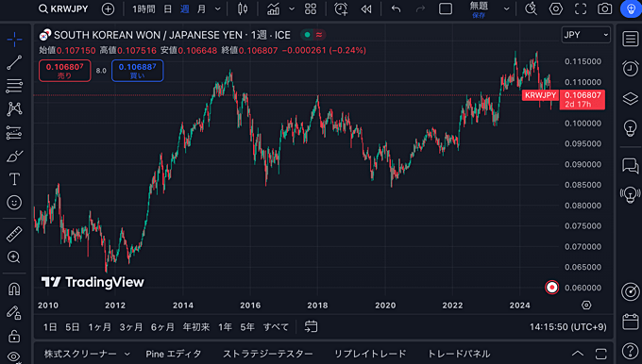
Task: Add symbol with the plus-circle icon
Action: click(x=108, y=8)
